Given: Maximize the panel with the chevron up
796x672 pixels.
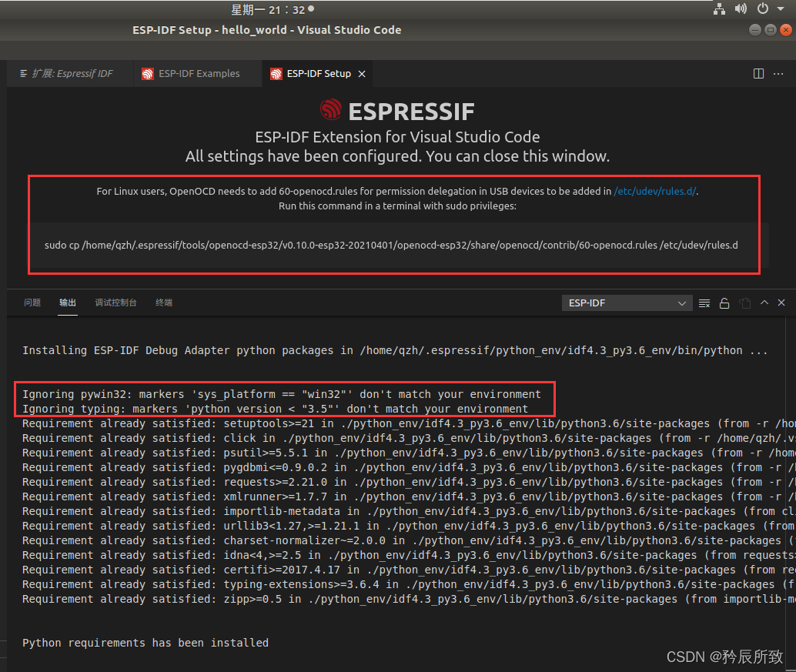Looking at the screenshot, I should [764, 303].
